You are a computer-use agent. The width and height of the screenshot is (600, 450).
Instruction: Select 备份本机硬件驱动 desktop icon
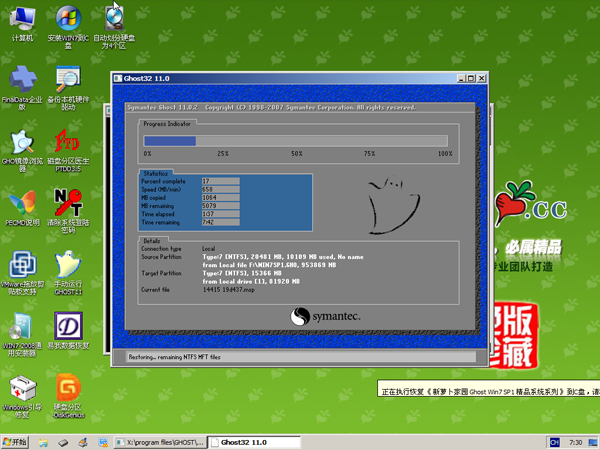[68, 88]
